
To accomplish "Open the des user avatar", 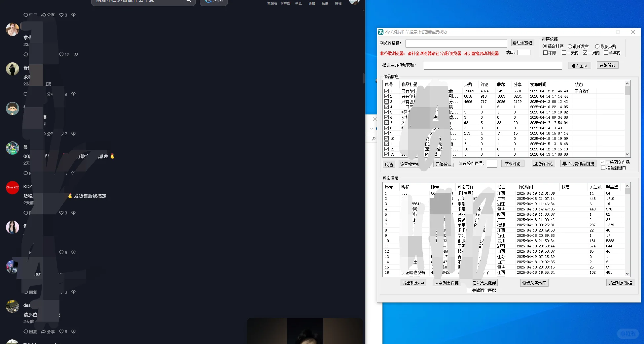I will [13, 306].
